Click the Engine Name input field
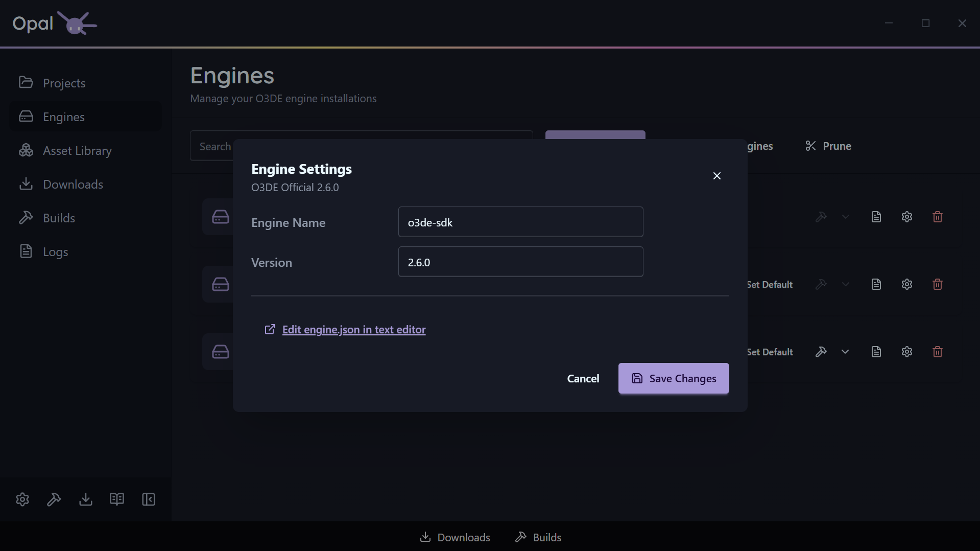Image resolution: width=980 pixels, height=551 pixels. click(520, 222)
